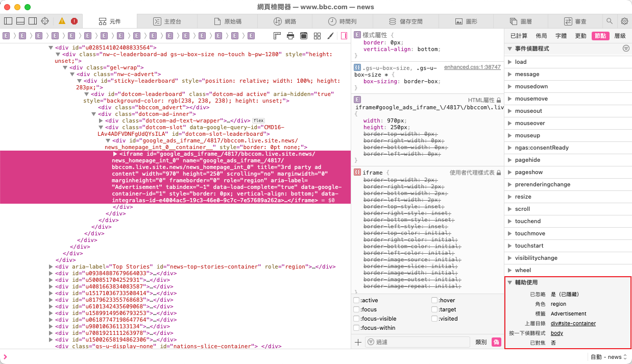Image resolution: width=632 pixels, height=364 pixels.
Task: Switch to the 圖層 tab
Action: coord(520,21)
